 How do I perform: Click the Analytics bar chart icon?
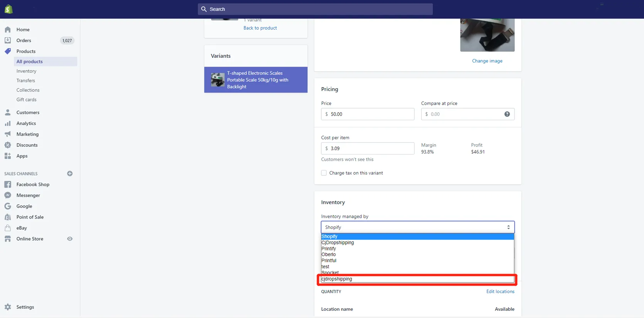click(x=8, y=123)
